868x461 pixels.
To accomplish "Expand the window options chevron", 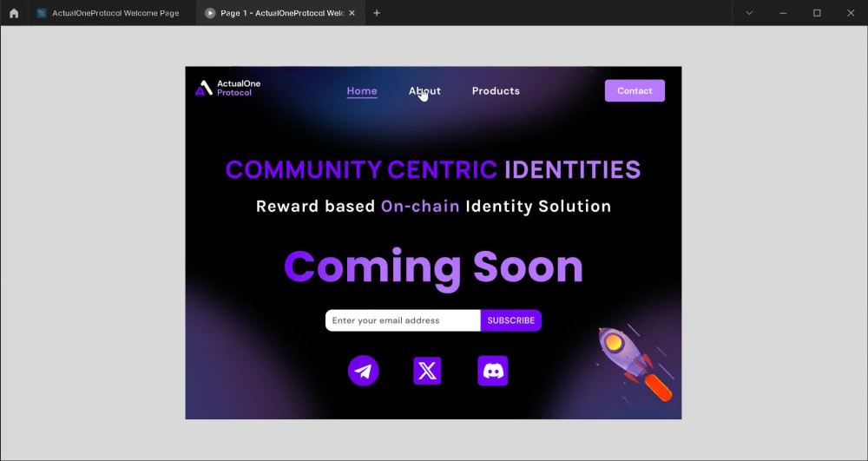I will [749, 13].
